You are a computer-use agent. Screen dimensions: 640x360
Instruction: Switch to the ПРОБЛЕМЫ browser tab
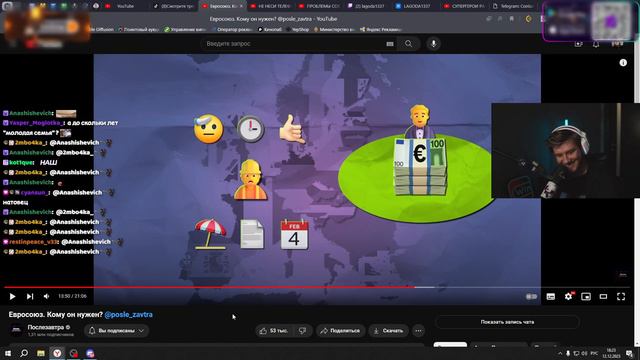tap(320, 6)
